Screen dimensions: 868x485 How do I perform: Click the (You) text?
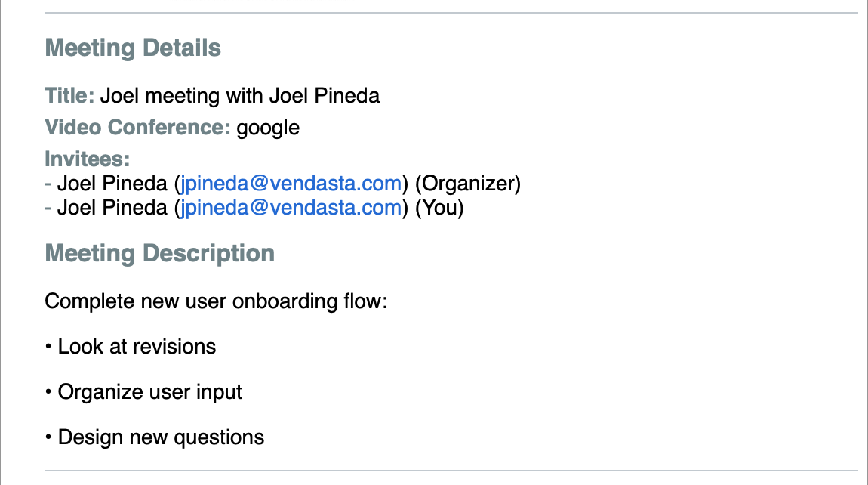pyautogui.click(x=439, y=208)
